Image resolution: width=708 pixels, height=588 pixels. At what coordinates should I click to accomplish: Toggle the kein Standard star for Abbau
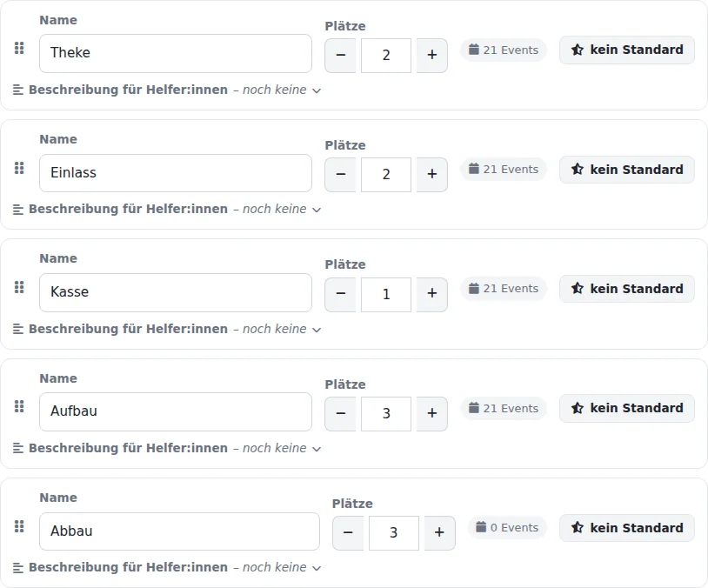pyautogui.click(x=627, y=527)
